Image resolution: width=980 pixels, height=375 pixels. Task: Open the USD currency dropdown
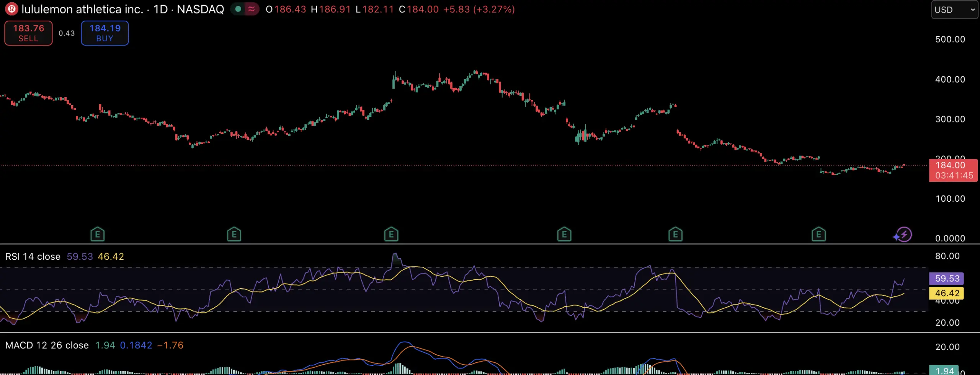(954, 10)
